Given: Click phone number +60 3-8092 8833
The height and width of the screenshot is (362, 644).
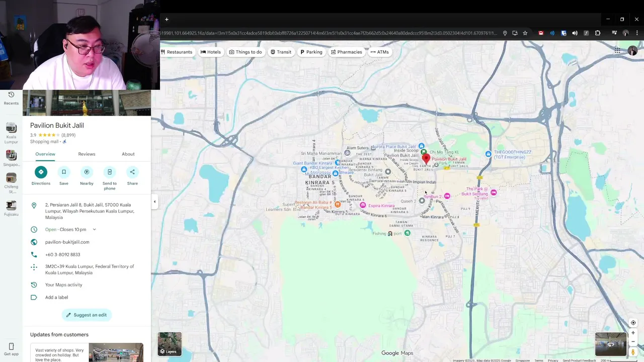Looking at the screenshot, I should pos(62,254).
